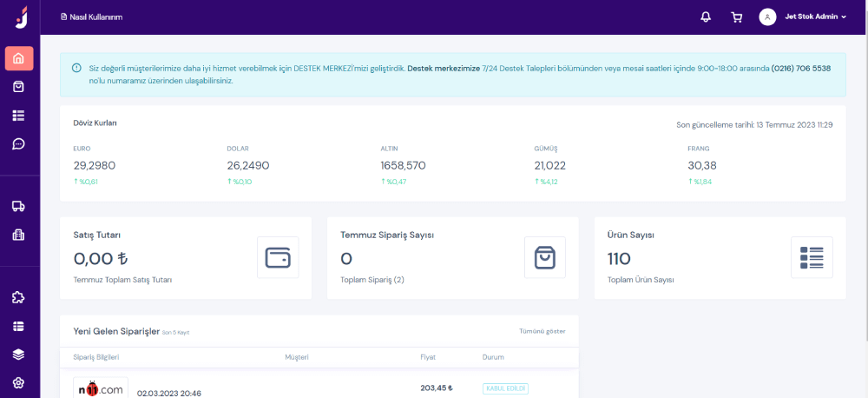Screen dimensions: 868x398
Task: Open the product list icon in sidebar
Action: point(19,116)
